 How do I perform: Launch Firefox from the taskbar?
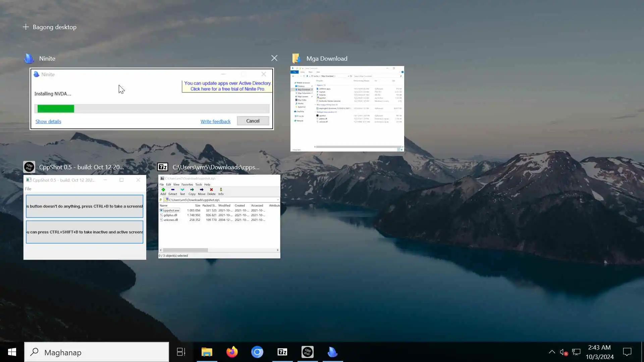pyautogui.click(x=232, y=352)
